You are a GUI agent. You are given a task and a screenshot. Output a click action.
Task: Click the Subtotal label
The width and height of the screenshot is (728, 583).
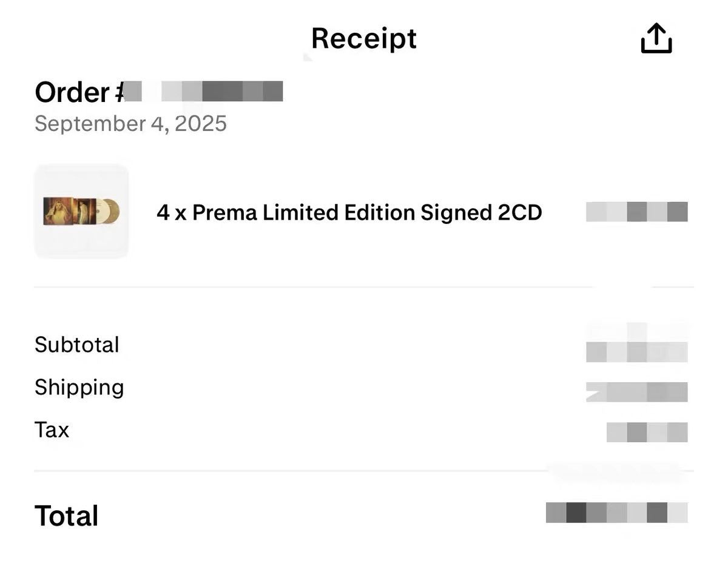(x=77, y=345)
